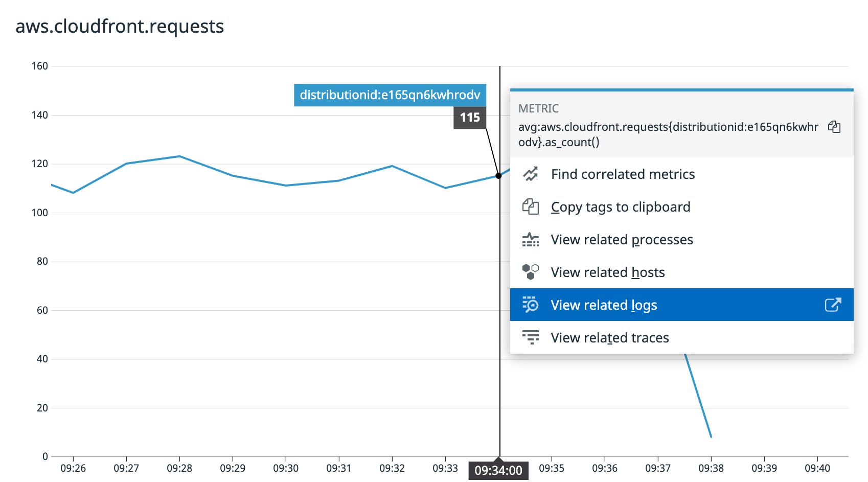Screen dimensions: 868x482
Task: Select the highlighted data point on the chart
Action: coord(498,176)
